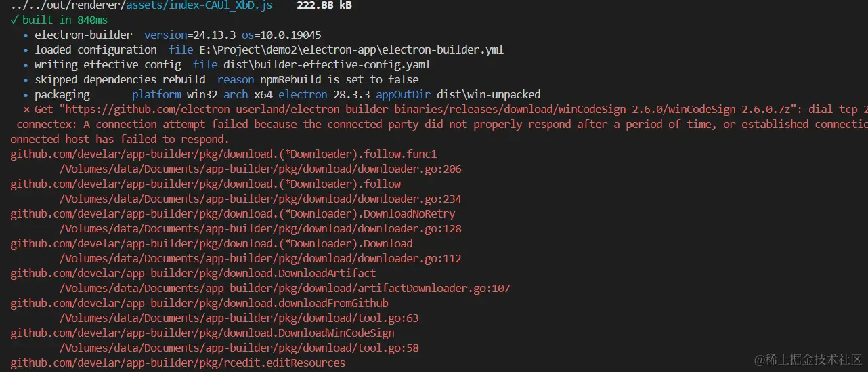Select the DownloadWinCodeSign function line
Screen dimensions: 868x372
click(202, 333)
